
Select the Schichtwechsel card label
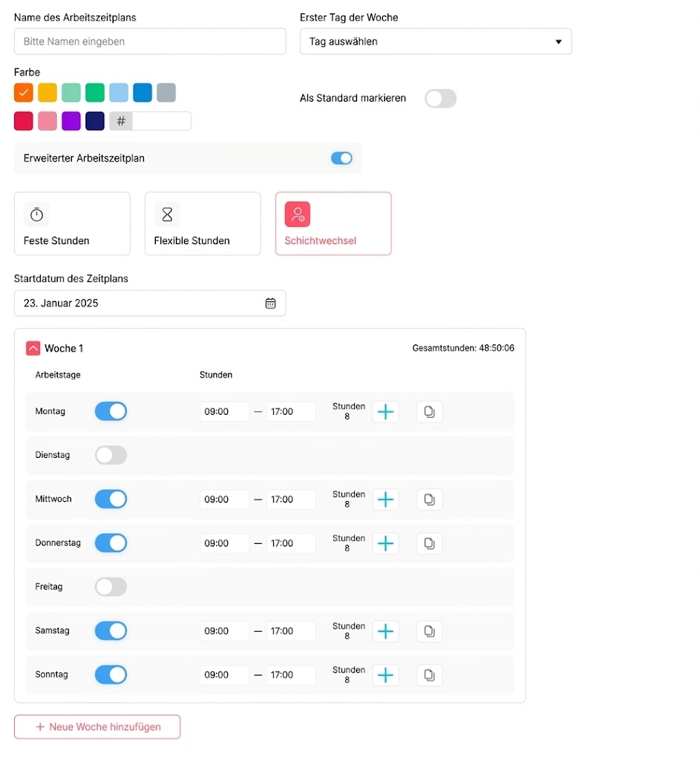pos(321,241)
